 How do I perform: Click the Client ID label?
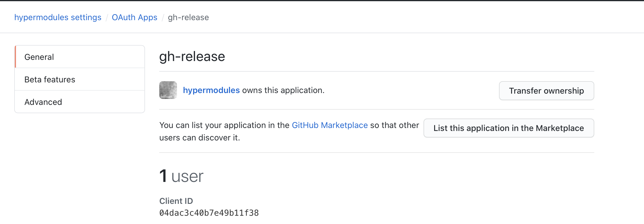click(176, 201)
